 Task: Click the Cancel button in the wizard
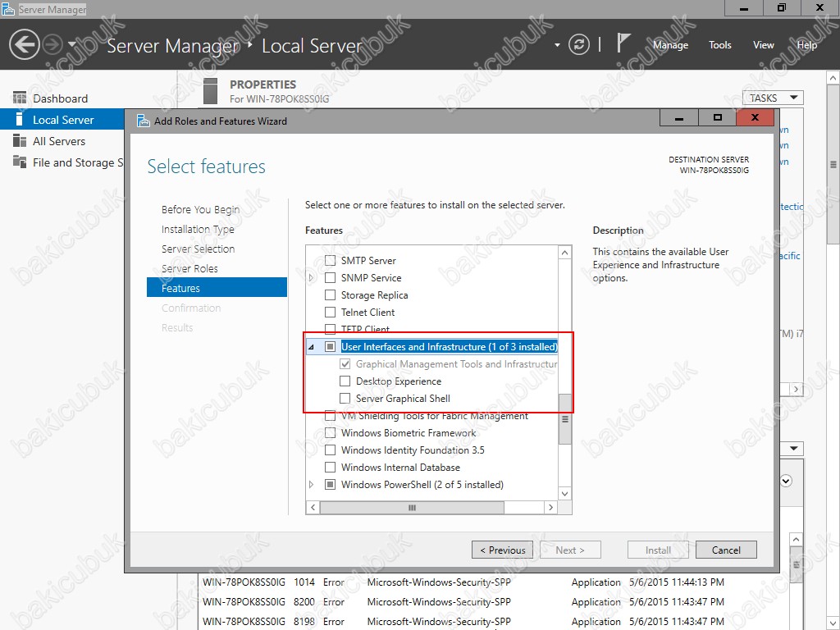(x=726, y=550)
